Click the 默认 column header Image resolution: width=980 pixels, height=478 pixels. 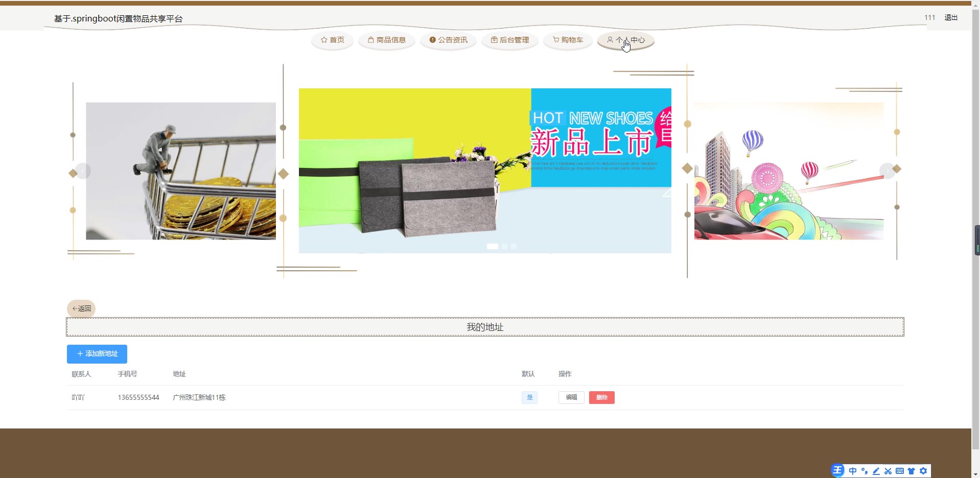coord(528,374)
